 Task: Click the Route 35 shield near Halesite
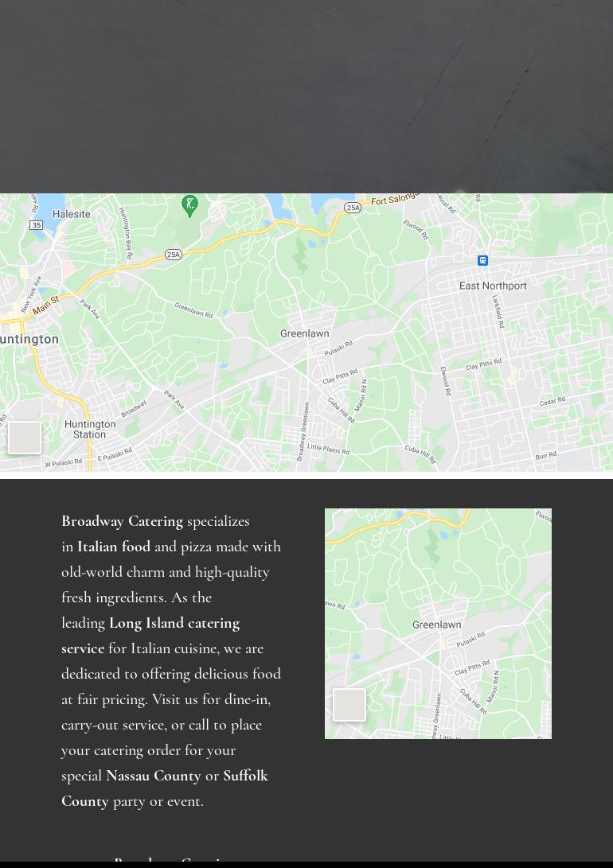coord(36,225)
